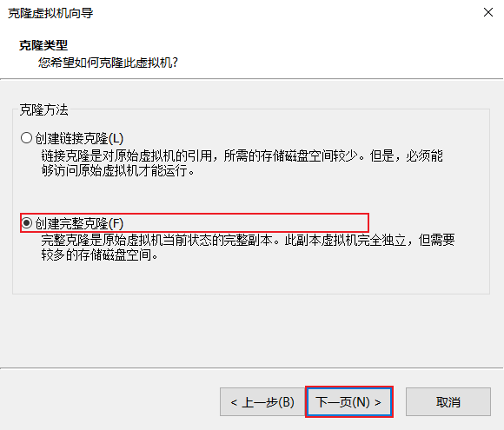Click the description line starting 完整克隆是原始虚拟机当前状态

(x=248, y=240)
